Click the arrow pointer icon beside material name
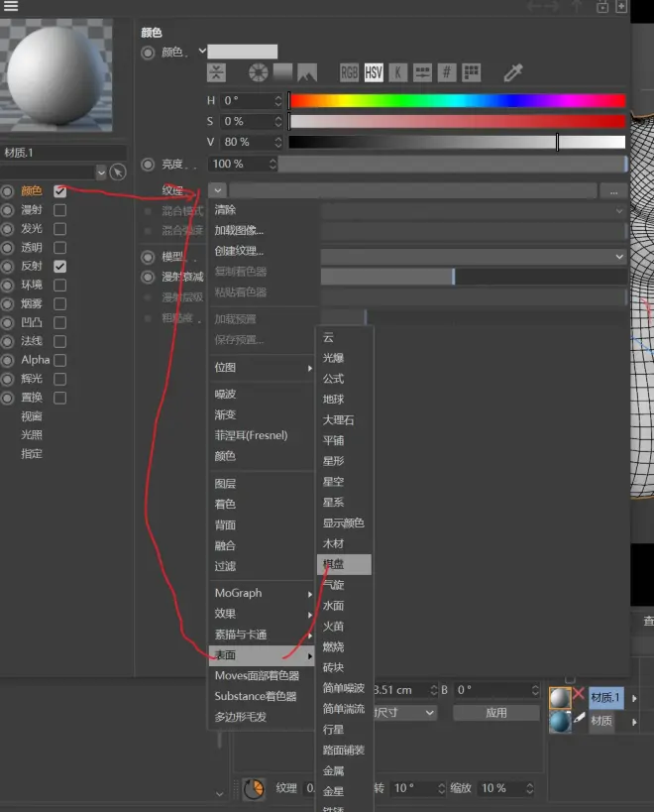This screenshot has width=654, height=812. point(118,172)
